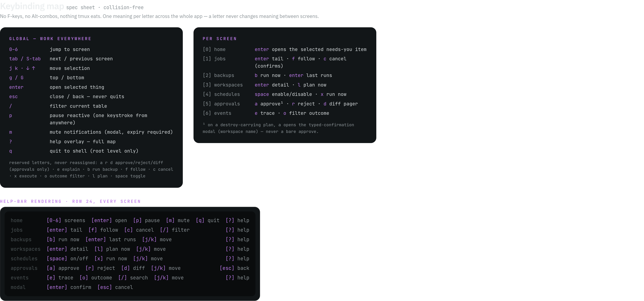
Task: Click 'close / back — never quits' text
Action: pos(87,96)
